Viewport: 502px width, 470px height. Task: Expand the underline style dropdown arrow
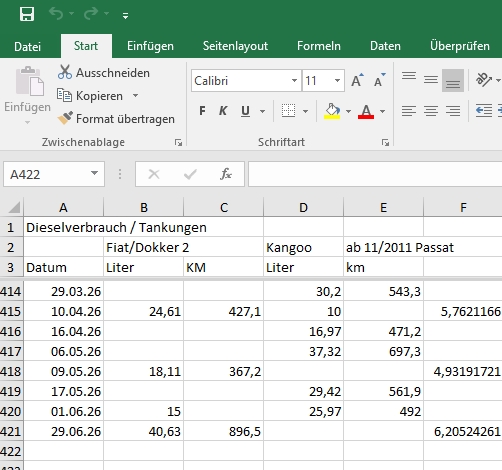[x=263, y=111]
